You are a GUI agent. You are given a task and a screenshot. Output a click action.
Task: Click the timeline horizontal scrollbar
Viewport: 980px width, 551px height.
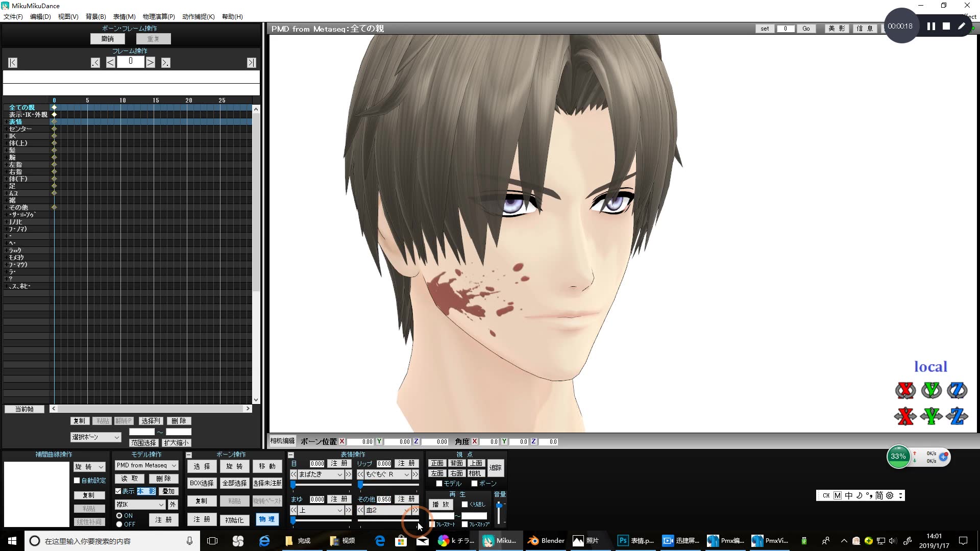click(x=151, y=409)
